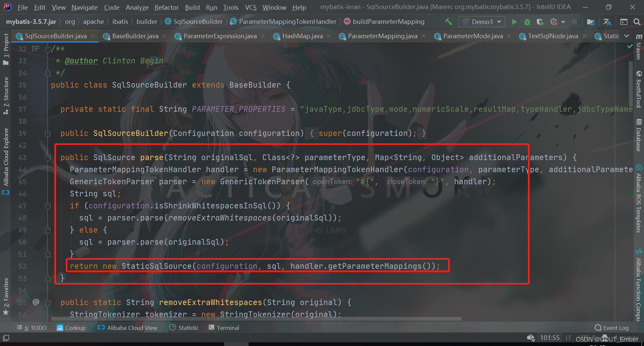This screenshot has width=644, height=346.
Task: Click the ibatis breadcrumb
Action: (120, 22)
